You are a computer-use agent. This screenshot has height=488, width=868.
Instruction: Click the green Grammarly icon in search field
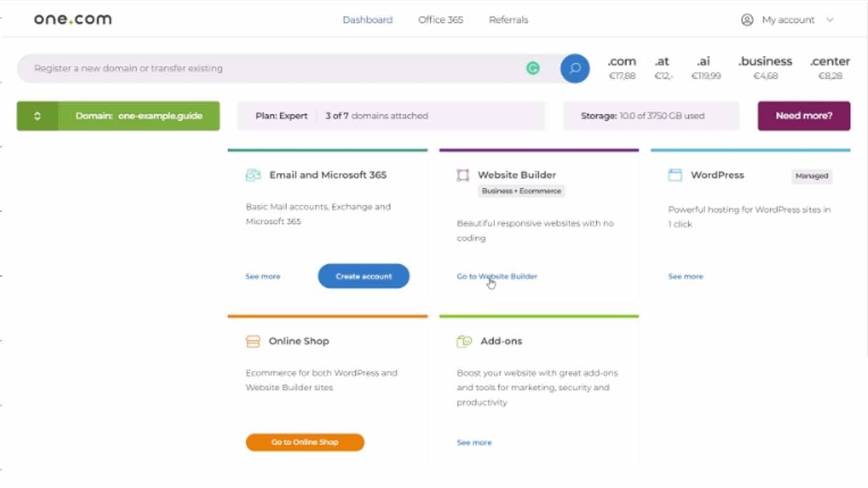[533, 68]
